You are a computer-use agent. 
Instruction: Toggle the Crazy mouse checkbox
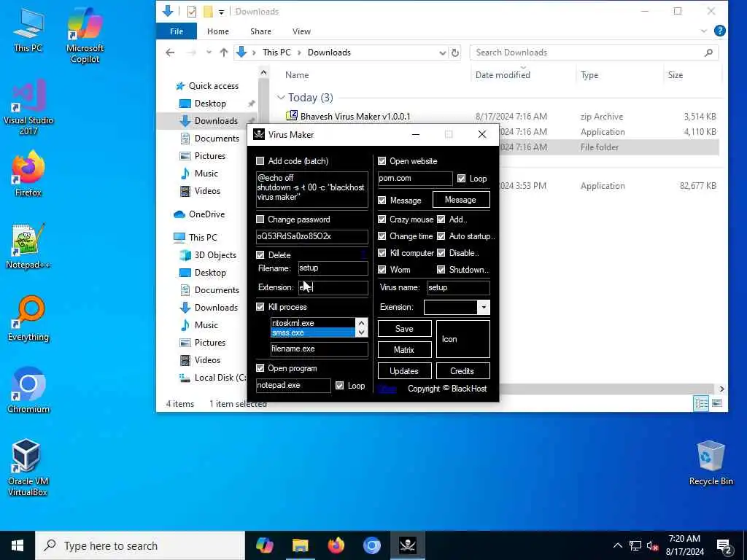click(x=382, y=219)
